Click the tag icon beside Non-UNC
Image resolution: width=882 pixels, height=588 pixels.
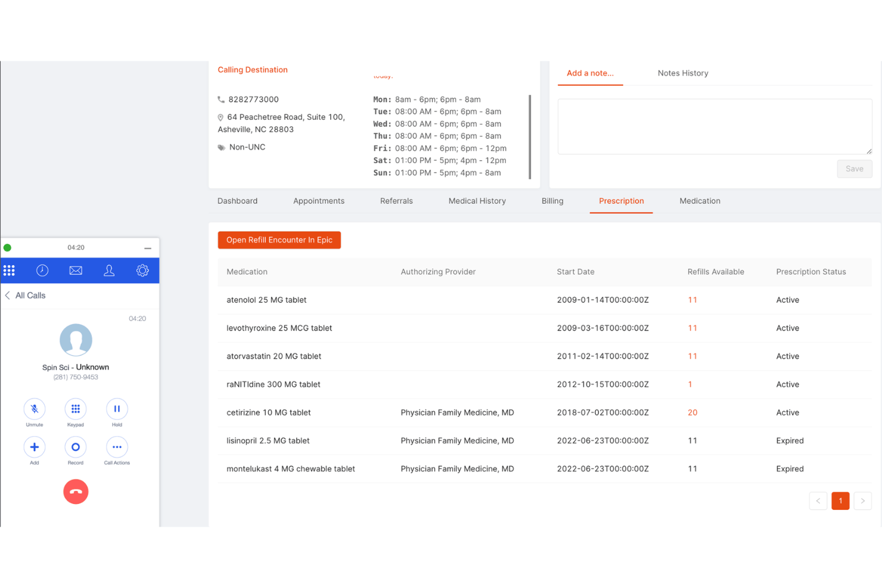coord(222,147)
